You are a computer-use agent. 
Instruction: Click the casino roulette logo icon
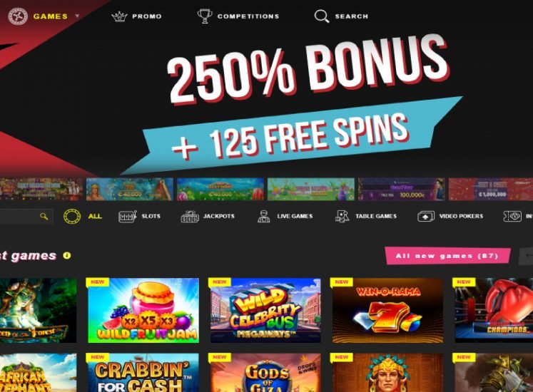pos(18,16)
